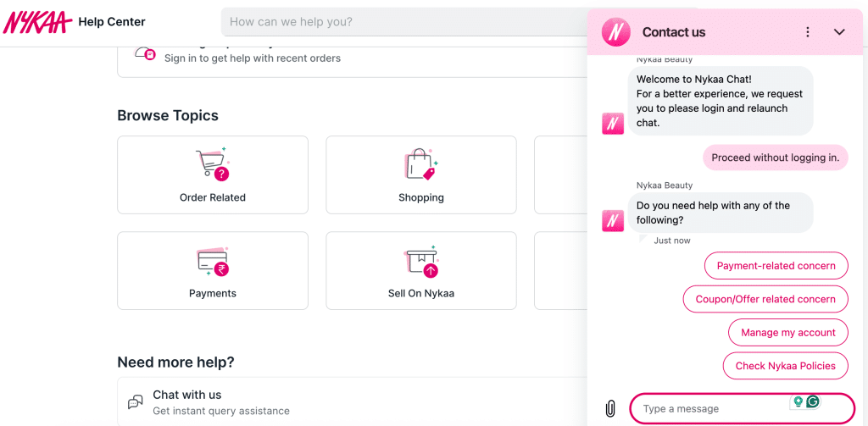The image size is (868, 426).
Task: Click the Grammarly icon in message box
Action: 813,401
